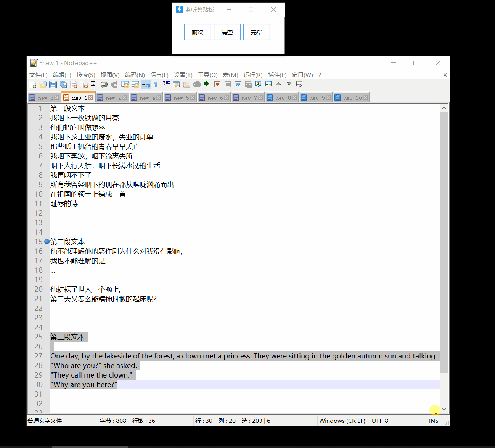Screen dimensions: 495x448
Task: Start recording a macro
Action: [x=217, y=84]
